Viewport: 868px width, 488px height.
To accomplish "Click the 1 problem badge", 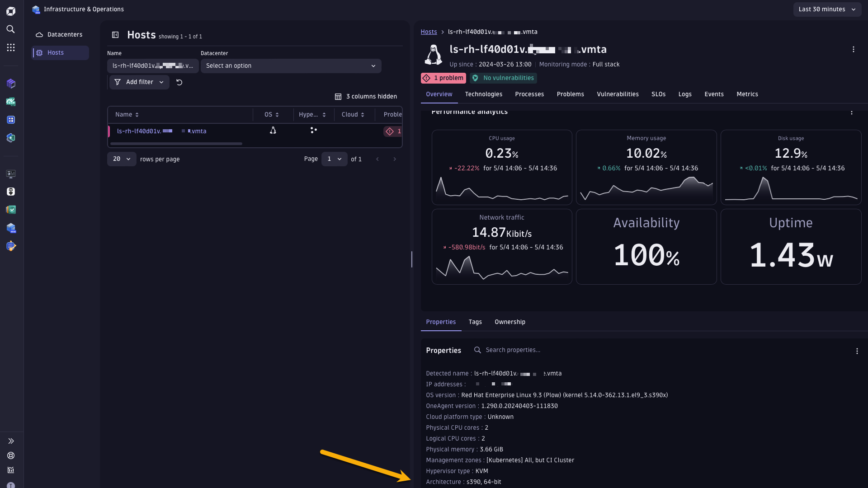I will (443, 78).
